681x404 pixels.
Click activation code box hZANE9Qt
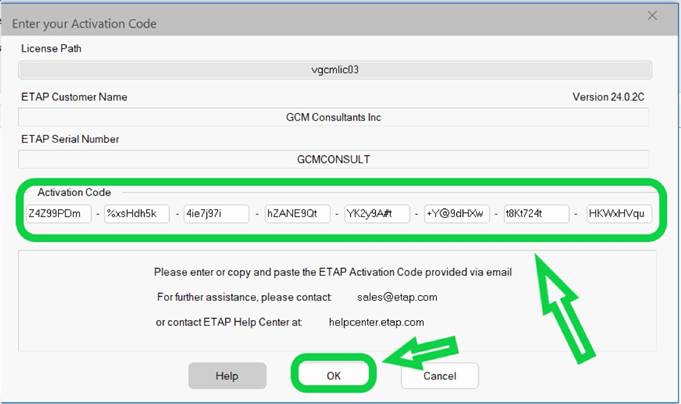pyautogui.click(x=297, y=214)
